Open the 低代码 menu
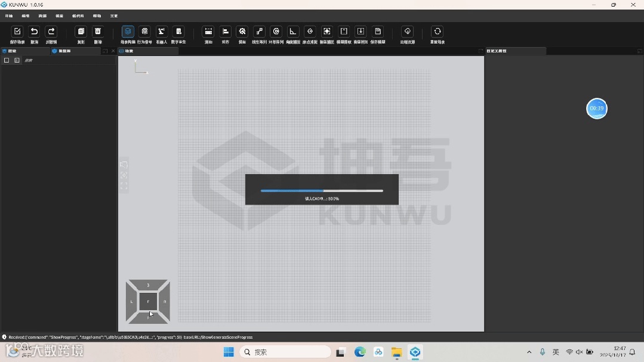The width and height of the screenshot is (644, 362). (x=78, y=16)
